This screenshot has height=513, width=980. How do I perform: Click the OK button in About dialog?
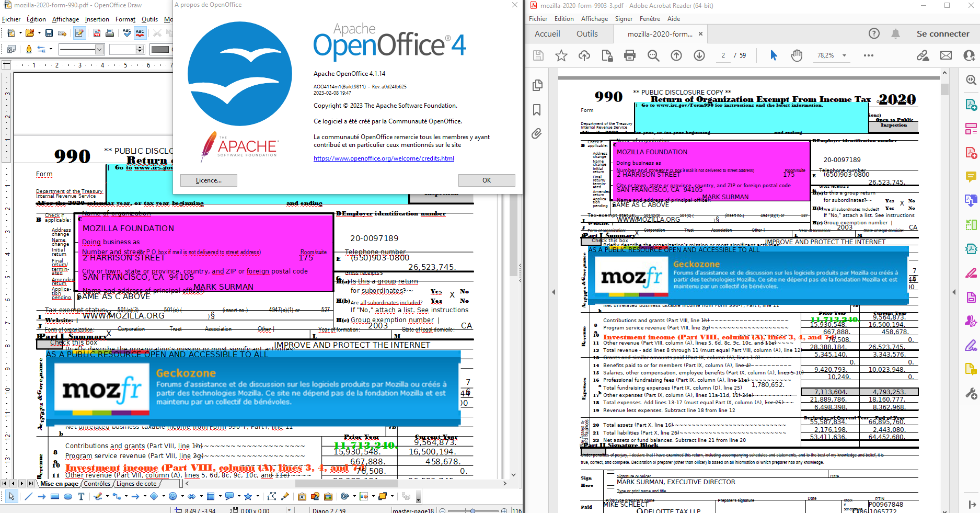(487, 180)
